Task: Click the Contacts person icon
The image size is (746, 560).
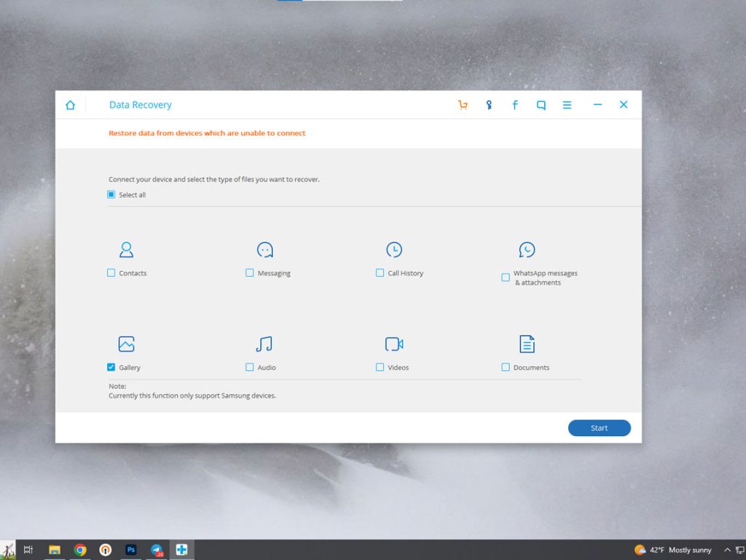Action: tap(126, 250)
